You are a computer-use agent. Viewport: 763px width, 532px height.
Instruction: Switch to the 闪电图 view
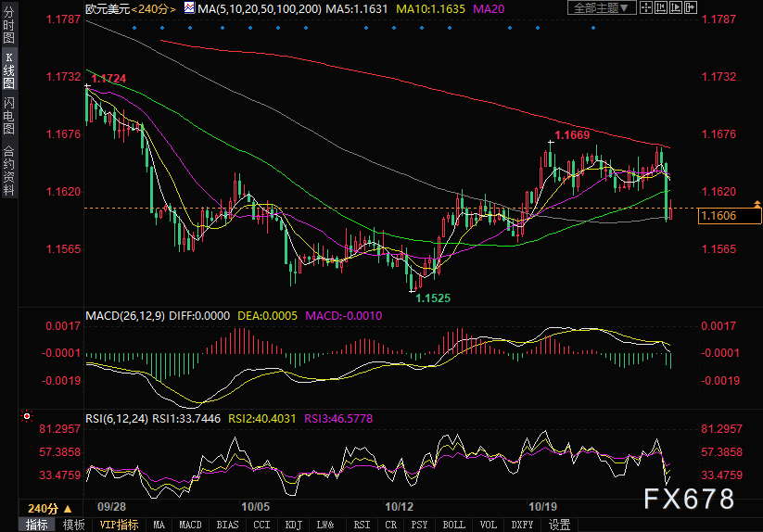(8, 115)
